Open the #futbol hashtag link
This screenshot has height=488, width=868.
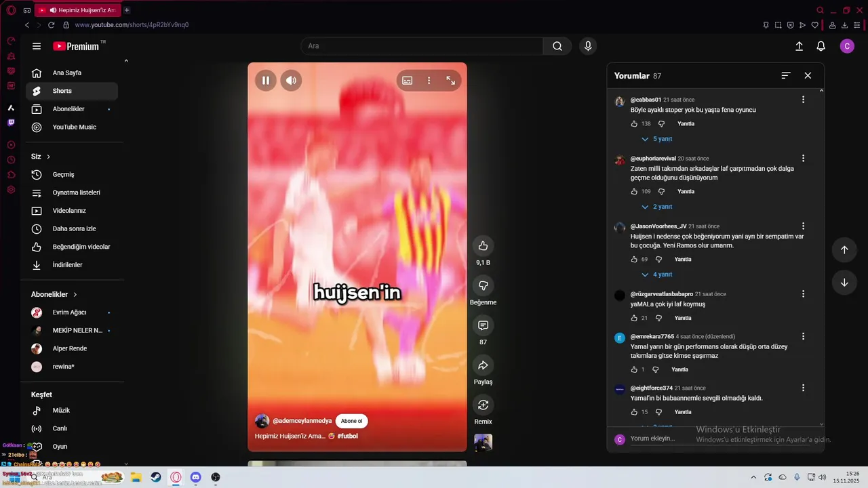click(347, 436)
